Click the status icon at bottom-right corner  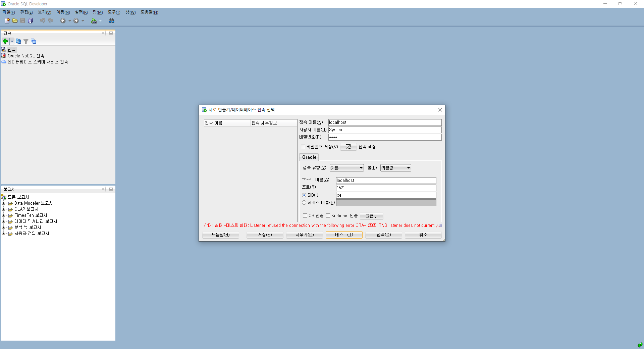640,345
